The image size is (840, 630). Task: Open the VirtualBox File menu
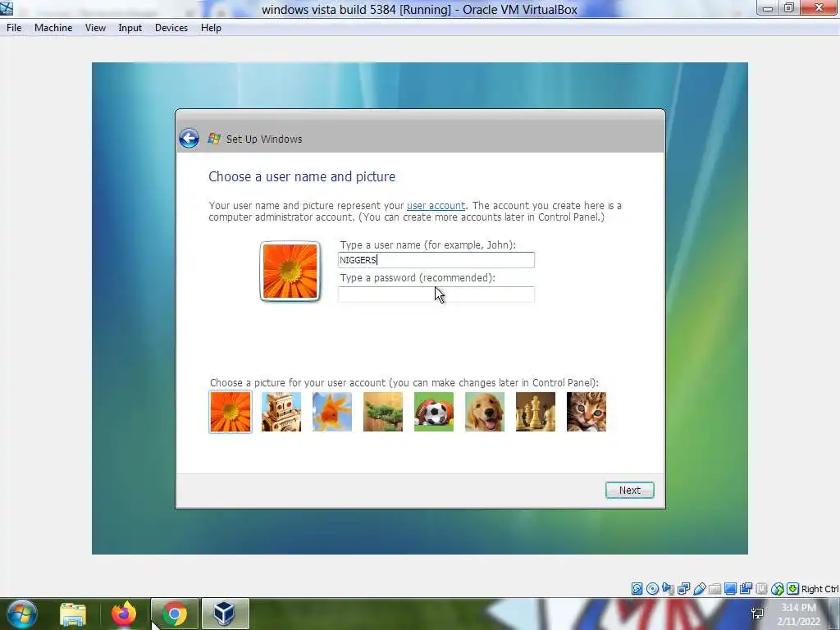14,28
